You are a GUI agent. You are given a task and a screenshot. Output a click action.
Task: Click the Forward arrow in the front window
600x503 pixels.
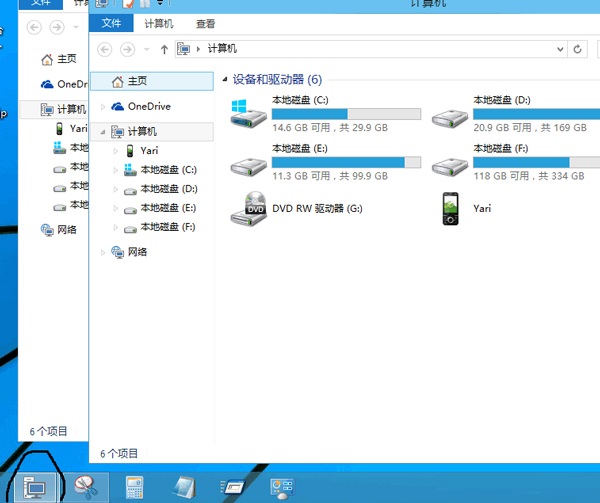(127, 49)
